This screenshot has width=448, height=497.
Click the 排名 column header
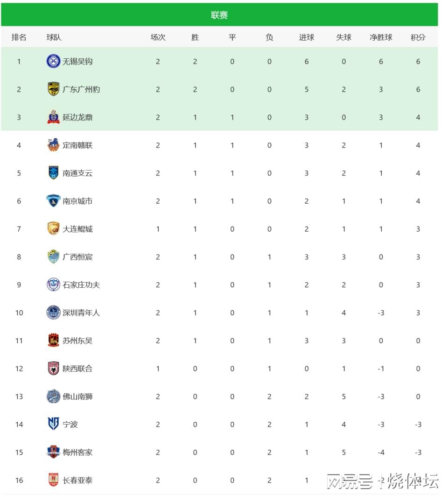(x=19, y=37)
